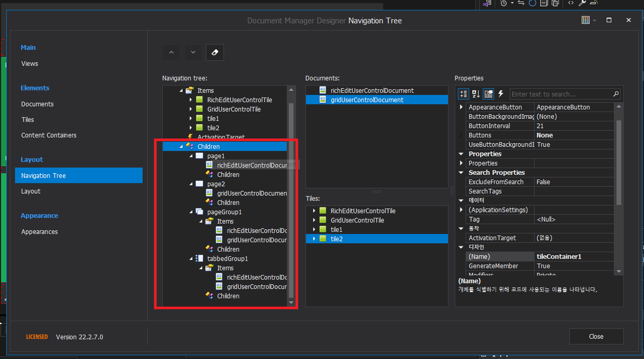Click the Children icon under page1
Image resolution: width=644 pixels, height=359 pixels.
209,174
